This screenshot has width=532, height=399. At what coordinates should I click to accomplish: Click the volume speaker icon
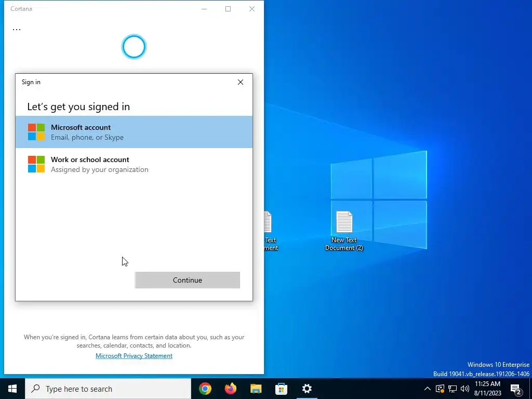click(465, 389)
